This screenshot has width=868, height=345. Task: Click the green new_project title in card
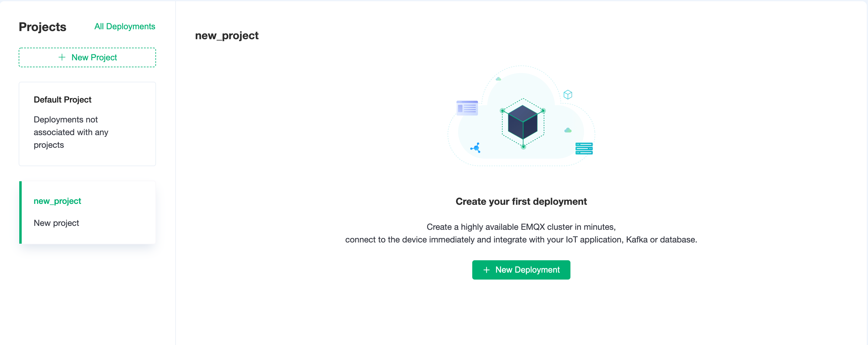57,201
